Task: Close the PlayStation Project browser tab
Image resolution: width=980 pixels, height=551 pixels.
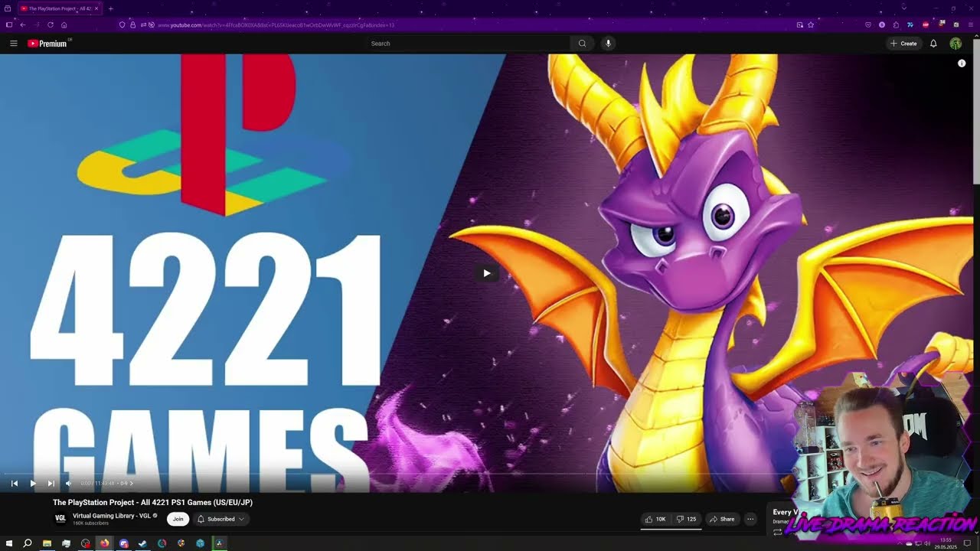Action: click(x=96, y=8)
